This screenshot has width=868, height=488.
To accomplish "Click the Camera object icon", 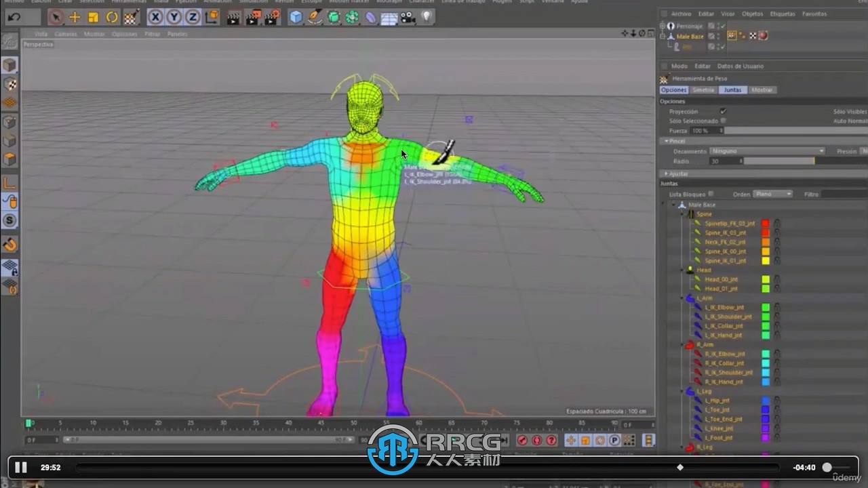I will (x=408, y=18).
